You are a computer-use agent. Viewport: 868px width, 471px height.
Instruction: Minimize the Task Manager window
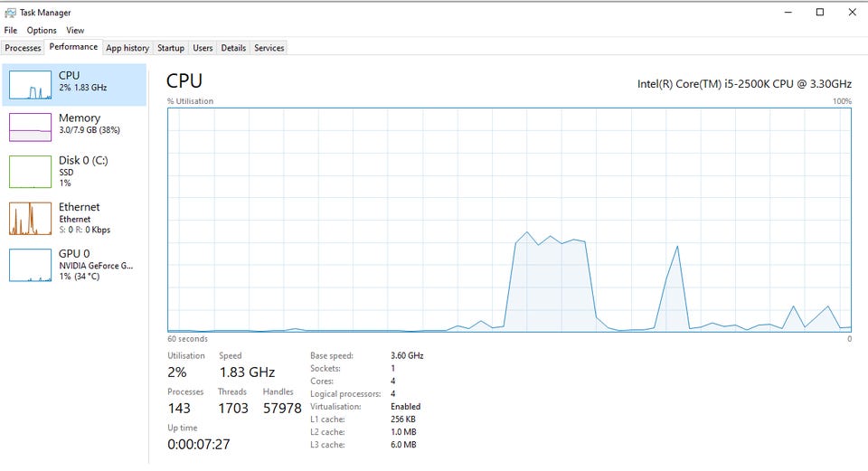pyautogui.click(x=788, y=12)
